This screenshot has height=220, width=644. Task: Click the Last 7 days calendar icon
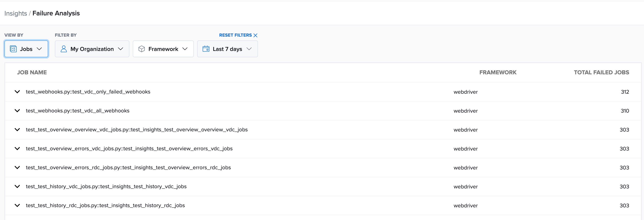pos(206,49)
